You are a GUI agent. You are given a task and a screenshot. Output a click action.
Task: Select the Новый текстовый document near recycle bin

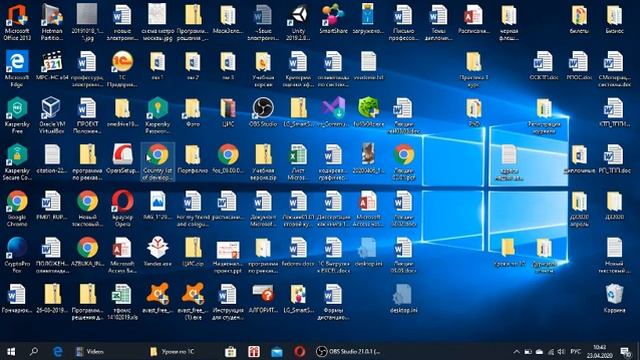[x=614, y=255]
